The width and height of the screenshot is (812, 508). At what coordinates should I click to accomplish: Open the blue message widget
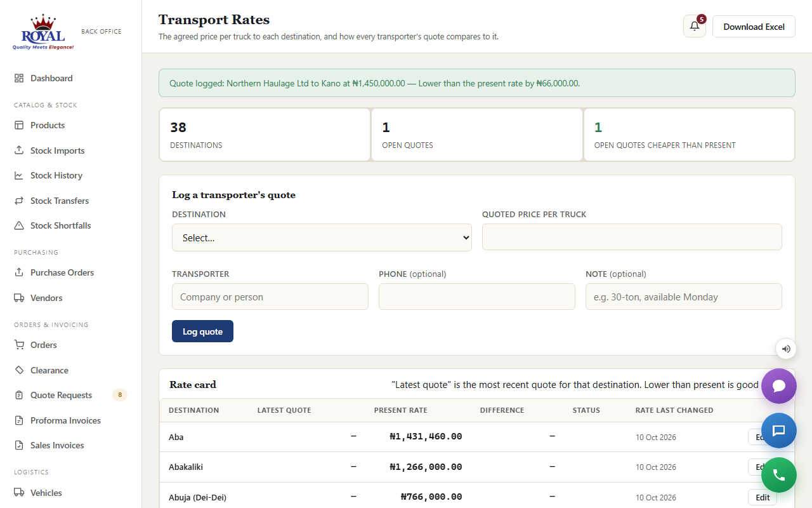[779, 431]
